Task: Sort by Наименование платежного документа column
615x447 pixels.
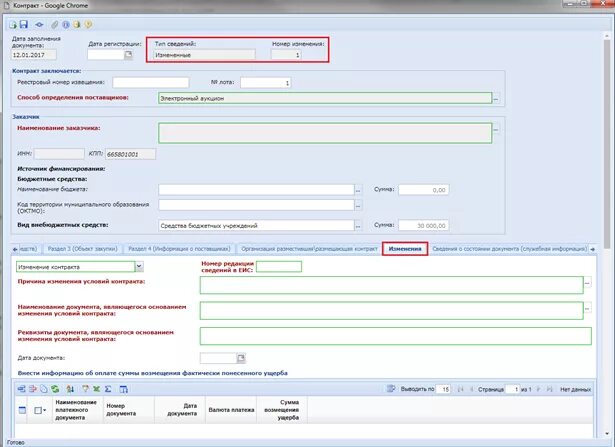Action: pyautogui.click(x=78, y=410)
